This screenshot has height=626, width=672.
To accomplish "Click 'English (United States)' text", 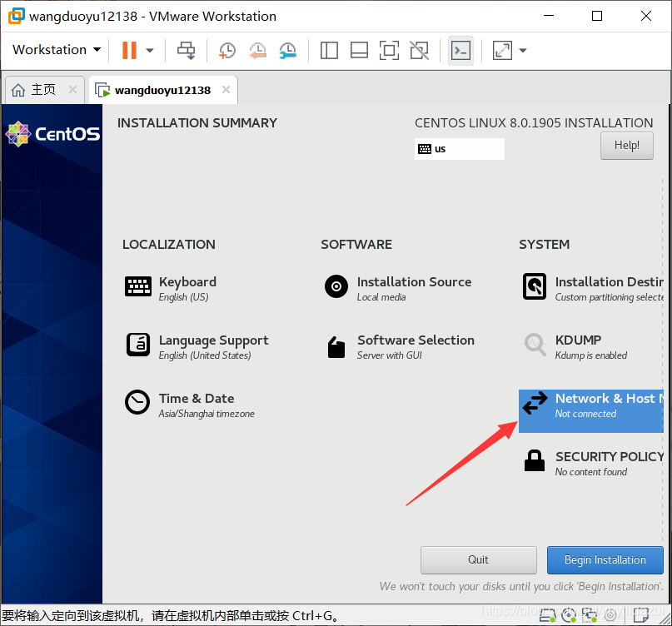I will click(204, 355).
